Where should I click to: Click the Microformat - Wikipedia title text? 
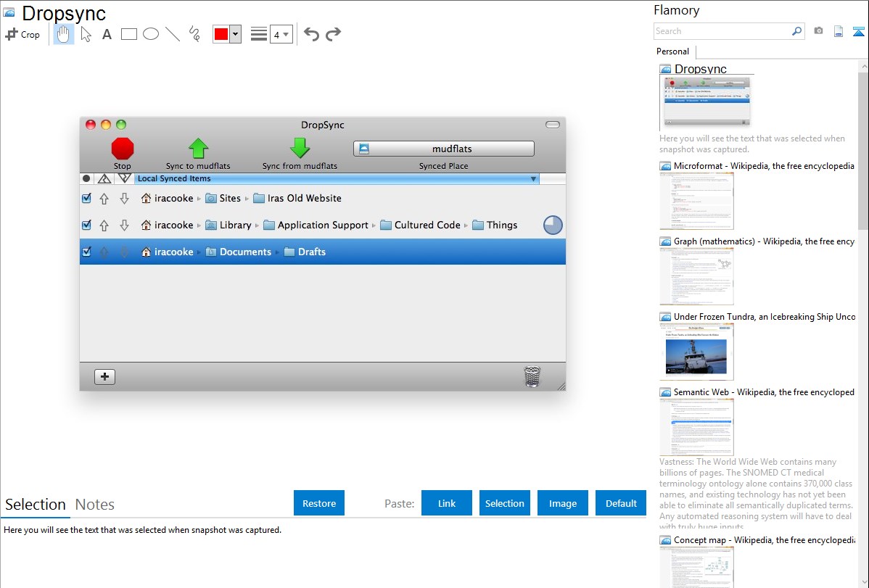tap(764, 166)
